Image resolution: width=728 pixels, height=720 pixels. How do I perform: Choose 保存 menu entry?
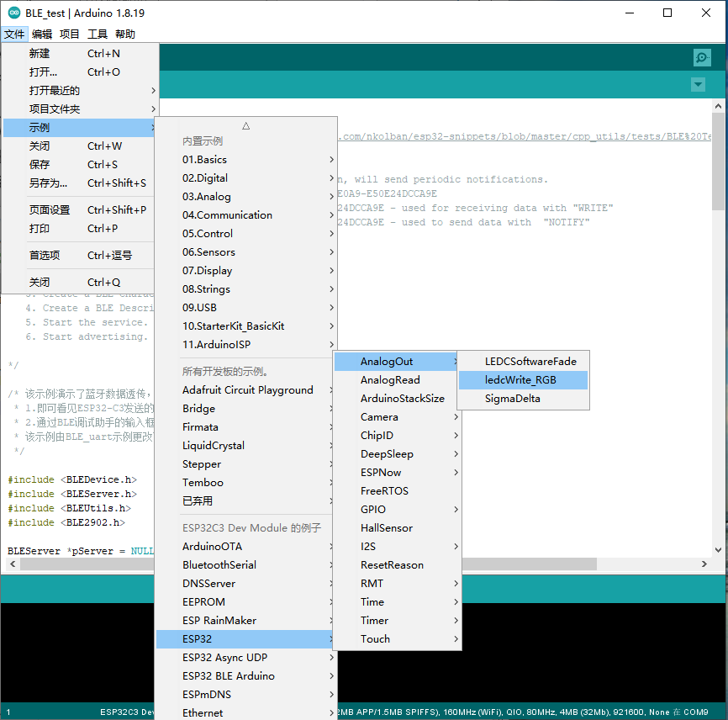[79, 164]
